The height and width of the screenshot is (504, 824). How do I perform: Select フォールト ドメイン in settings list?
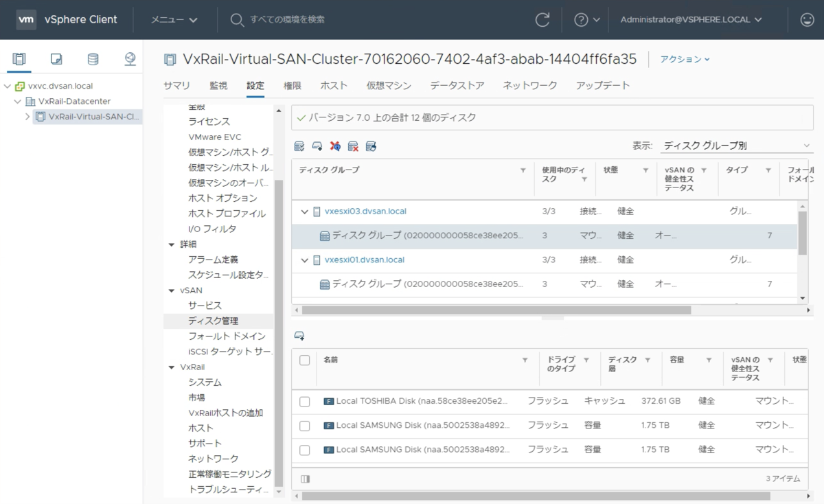[x=227, y=336]
